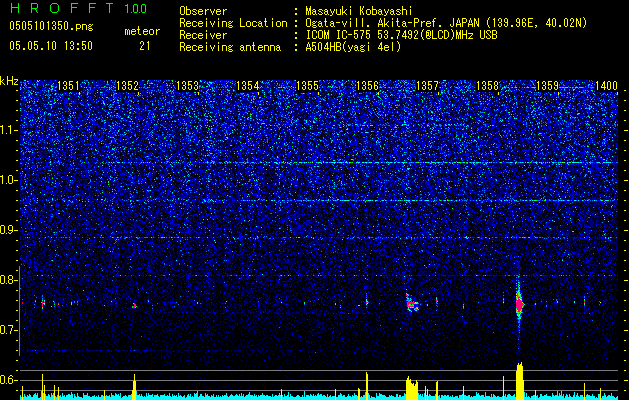Select the 0.8 kHz axis label
This screenshot has height=400, width=629.
9,280
